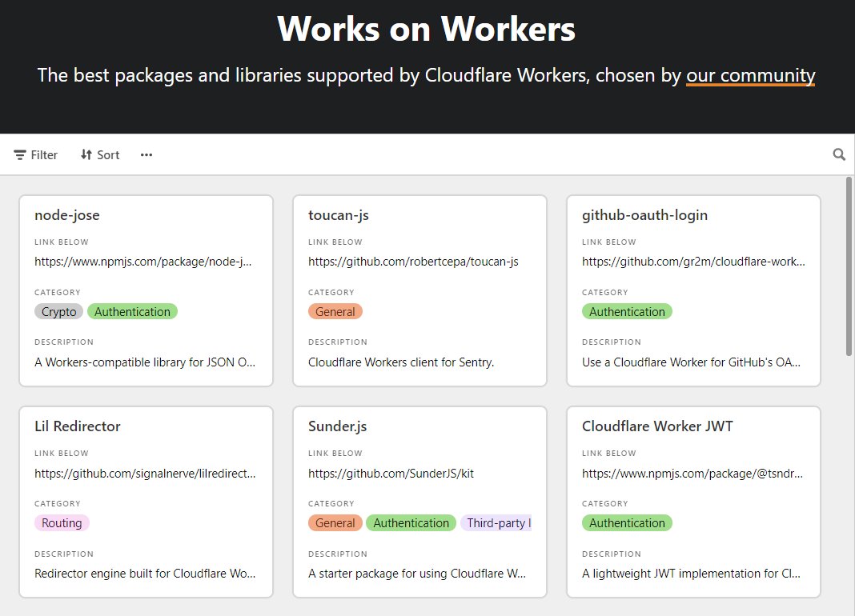Select the Crypto tag on node-jose

59,311
